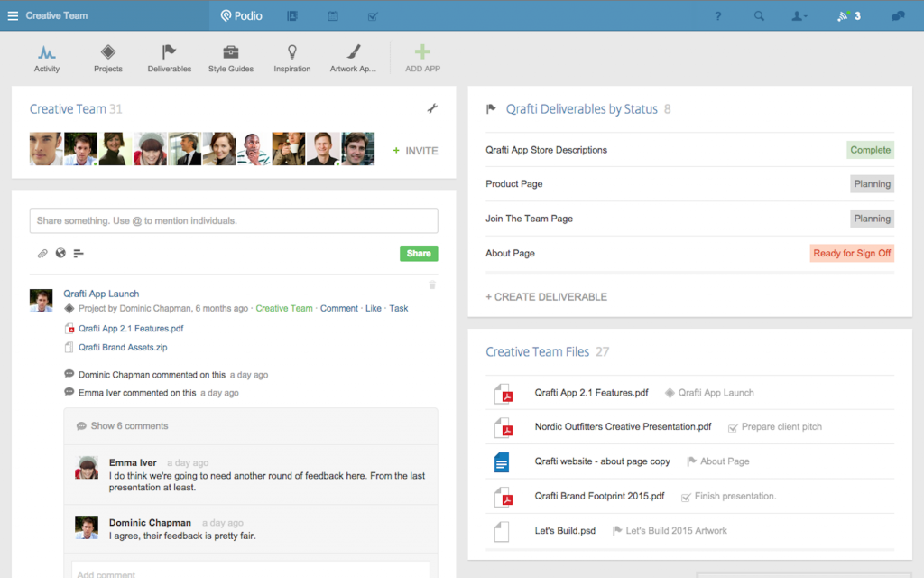Open the Style Guides app

click(230, 56)
